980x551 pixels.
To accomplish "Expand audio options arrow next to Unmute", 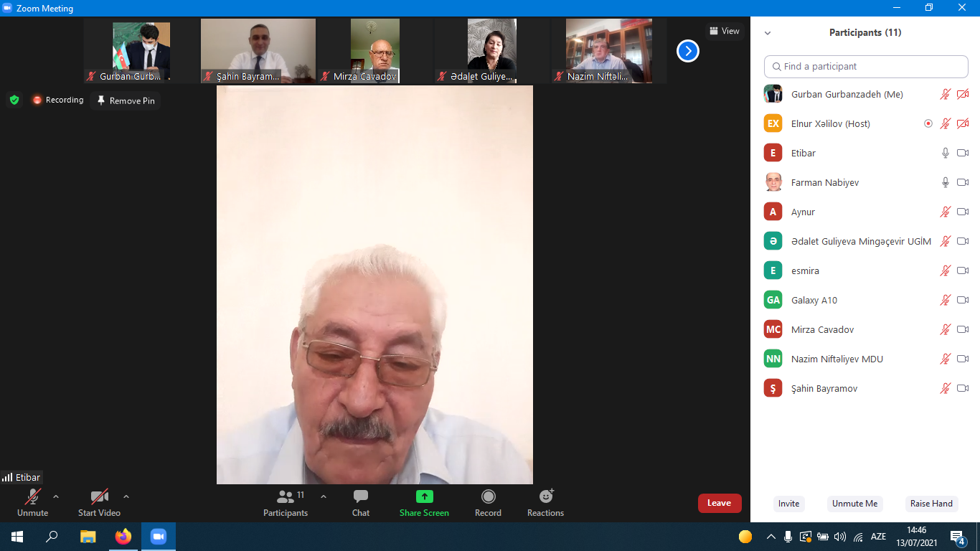I will pos(56,496).
